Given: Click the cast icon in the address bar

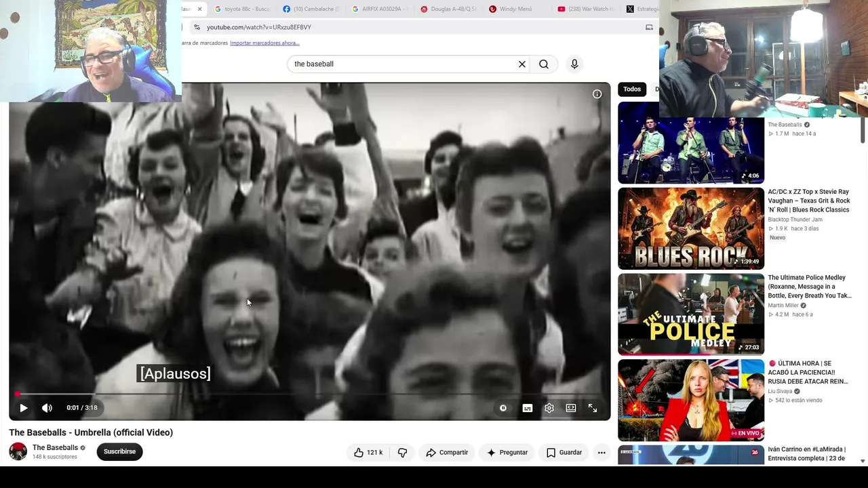Looking at the screenshot, I should (649, 27).
